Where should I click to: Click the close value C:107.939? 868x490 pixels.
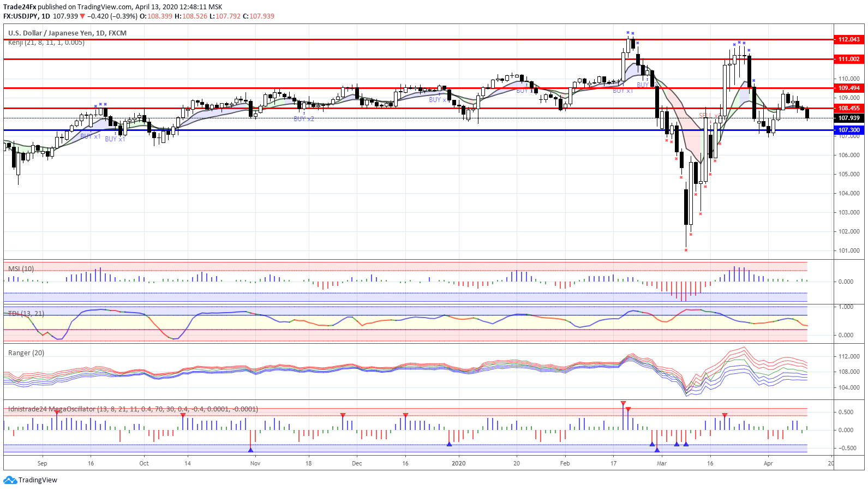coord(259,16)
